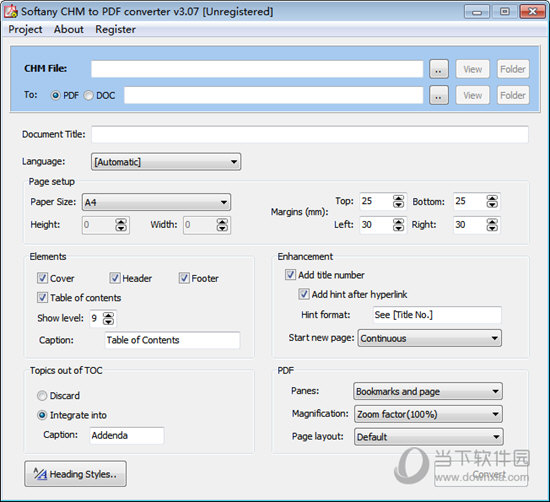Click the Convert button
Viewport: 550px width, 502px height.
click(x=481, y=475)
